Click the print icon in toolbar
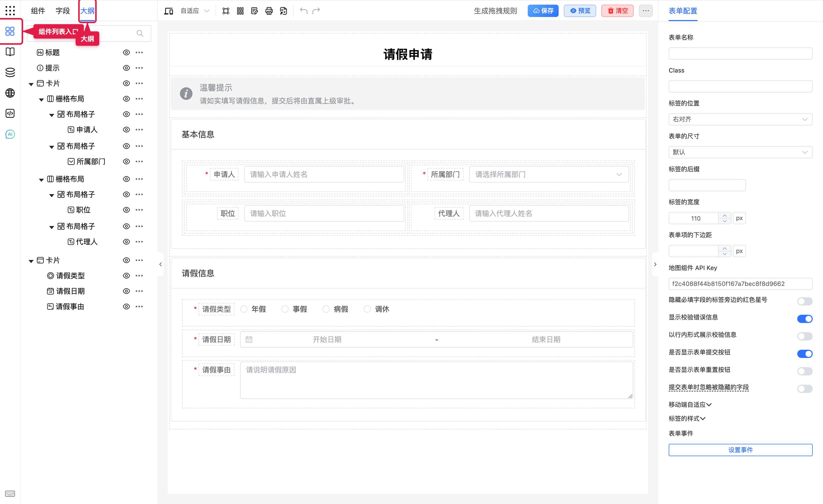This screenshot has height=504, width=823. 269,11
